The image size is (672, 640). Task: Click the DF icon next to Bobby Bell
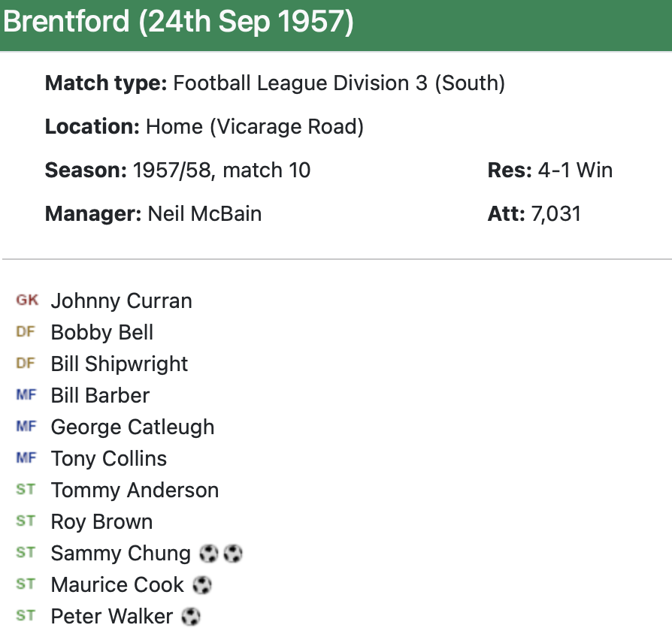(x=26, y=332)
